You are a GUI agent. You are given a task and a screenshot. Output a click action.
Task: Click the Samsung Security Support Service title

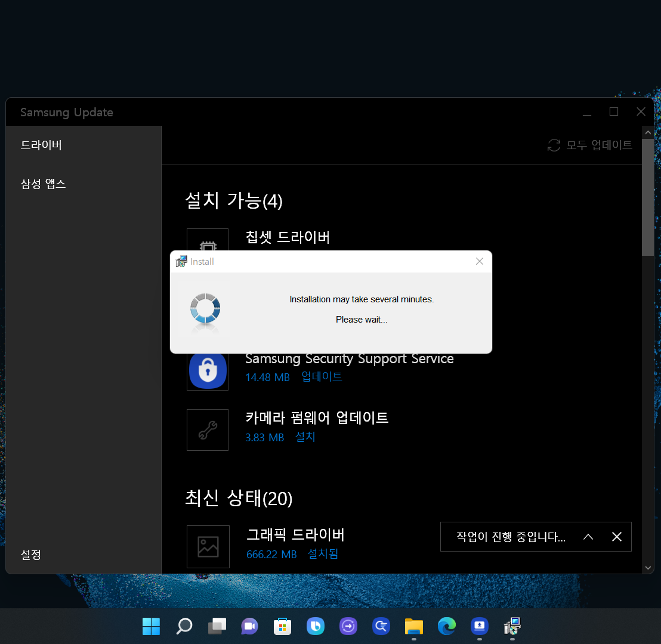(350, 358)
